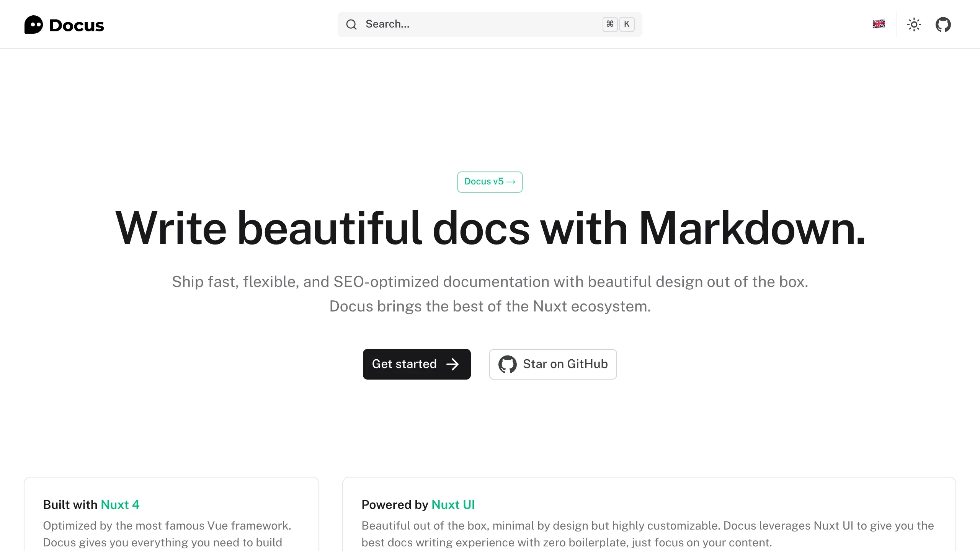This screenshot has height=551, width=980.
Task: Click the magnifying glass search icon
Action: [x=351, y=24]
